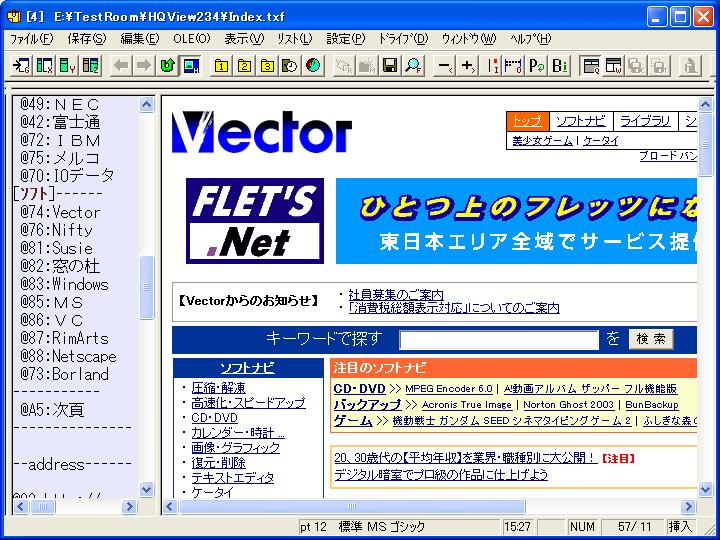Image resolution: width=720 pixels, height=540 pixels.
Task: Click the browser pane scroll-down arrow
Action: [705, 489]
